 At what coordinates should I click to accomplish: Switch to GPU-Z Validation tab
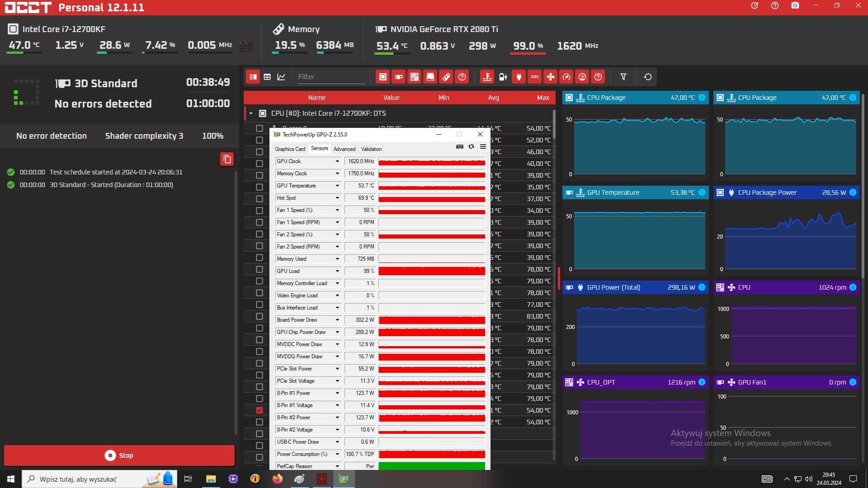click(371, 149)
